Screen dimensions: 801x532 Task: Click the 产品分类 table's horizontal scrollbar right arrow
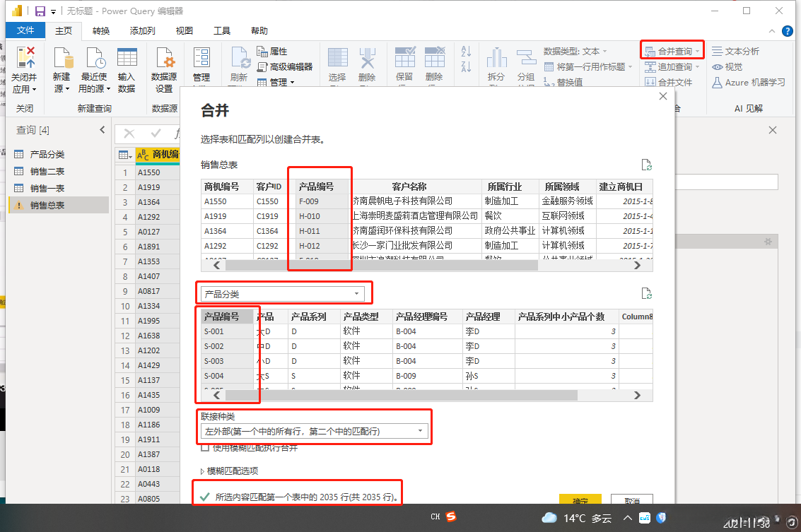point(638,396)
